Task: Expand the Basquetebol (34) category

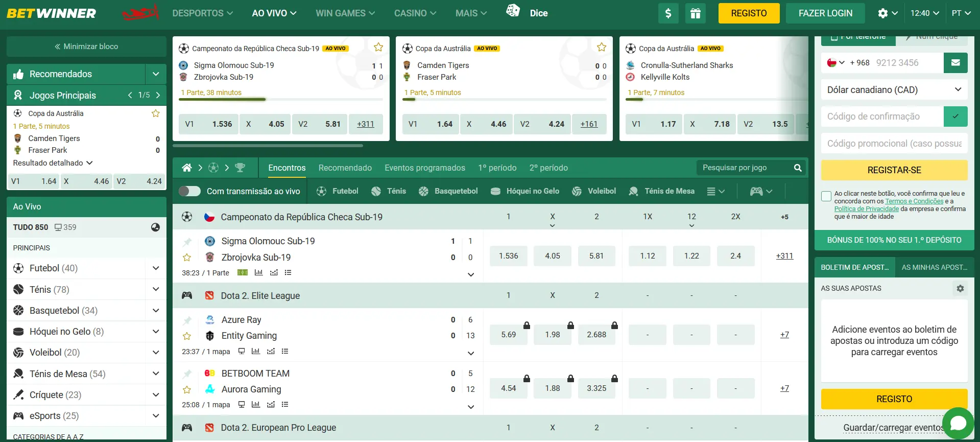Action: pos(156,311)
